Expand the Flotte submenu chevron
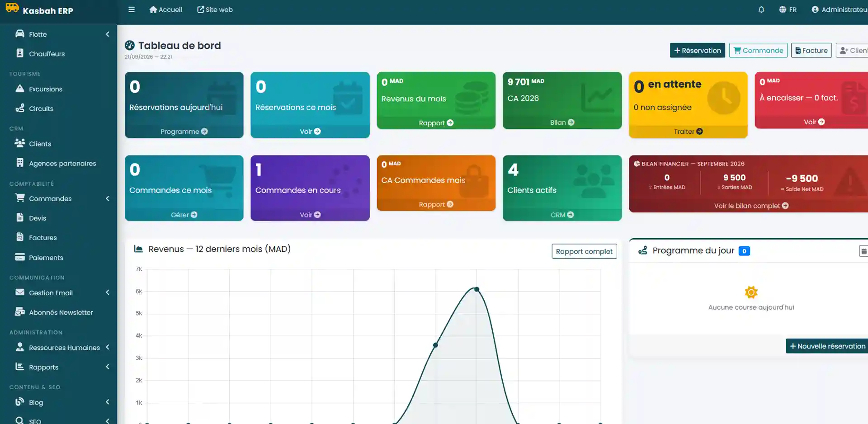Viewport: 868px width, 424px height. pos(108,34)
